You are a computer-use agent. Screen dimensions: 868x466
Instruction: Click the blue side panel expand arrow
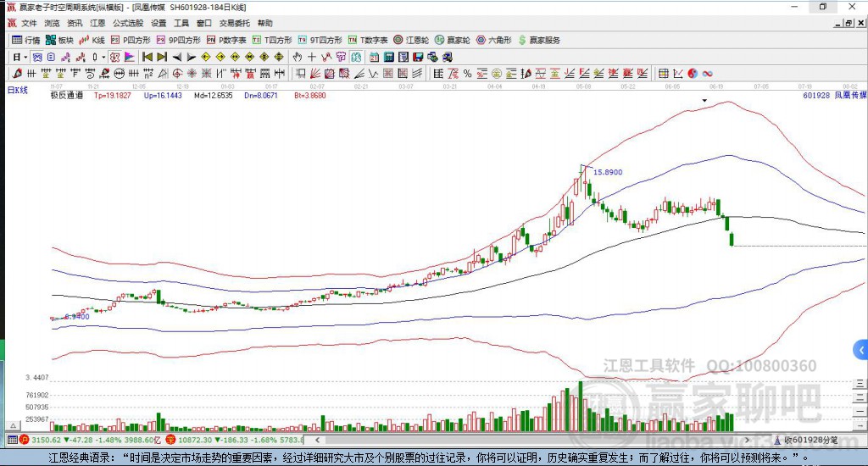860,350
